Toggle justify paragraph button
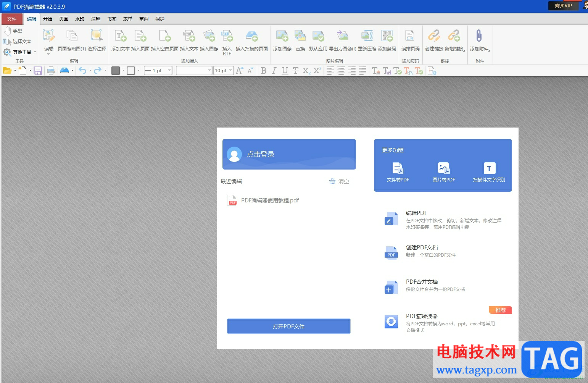This screenshot has width=588, height=383. coord(362,71)
